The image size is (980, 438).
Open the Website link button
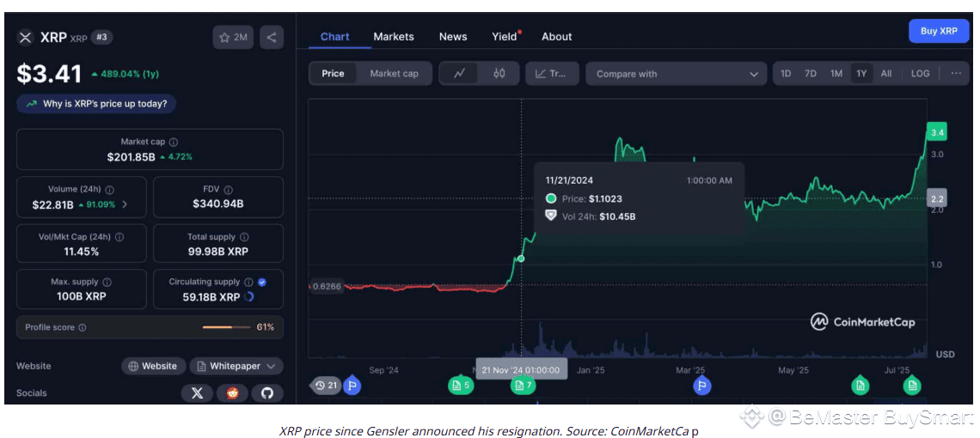(153, 366)
